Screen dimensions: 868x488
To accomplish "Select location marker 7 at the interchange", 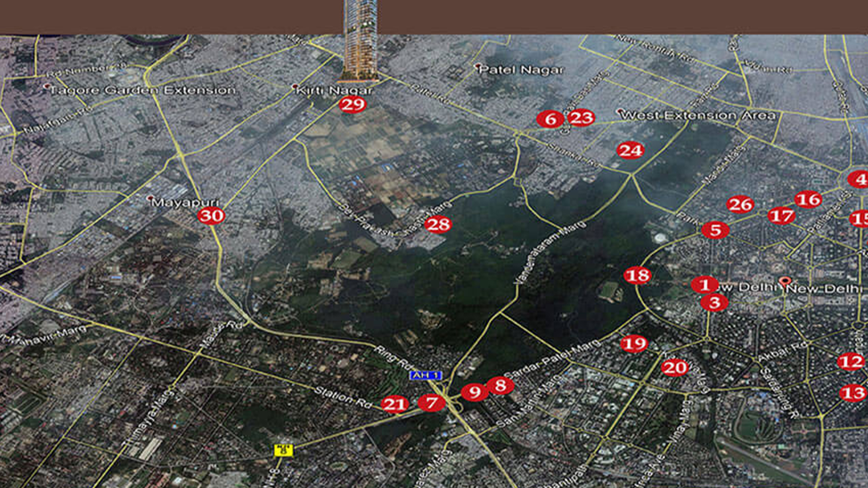I will tap(432, 403).
